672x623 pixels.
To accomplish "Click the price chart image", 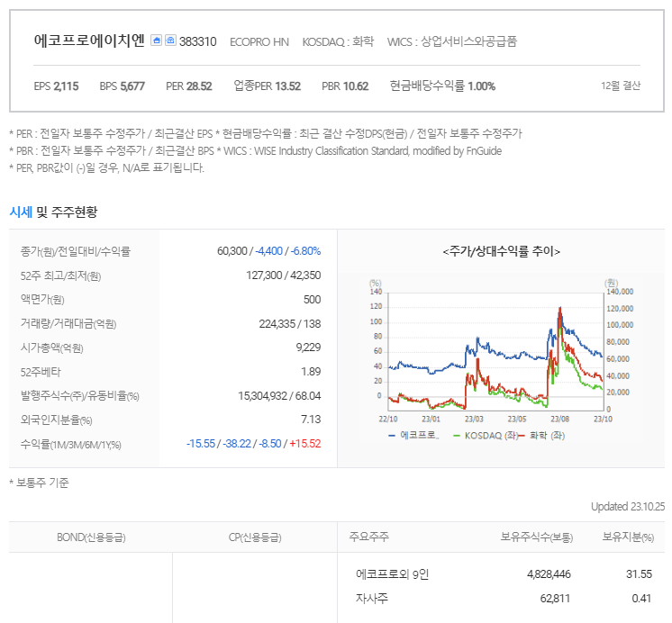I will (x=502, y=359).
